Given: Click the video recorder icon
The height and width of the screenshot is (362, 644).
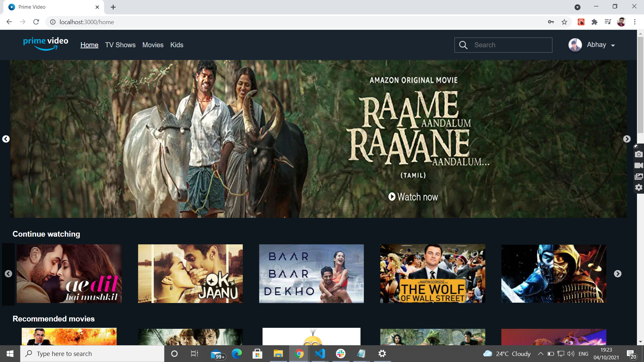Looking at the screenshot, I should tap(639, 165).
